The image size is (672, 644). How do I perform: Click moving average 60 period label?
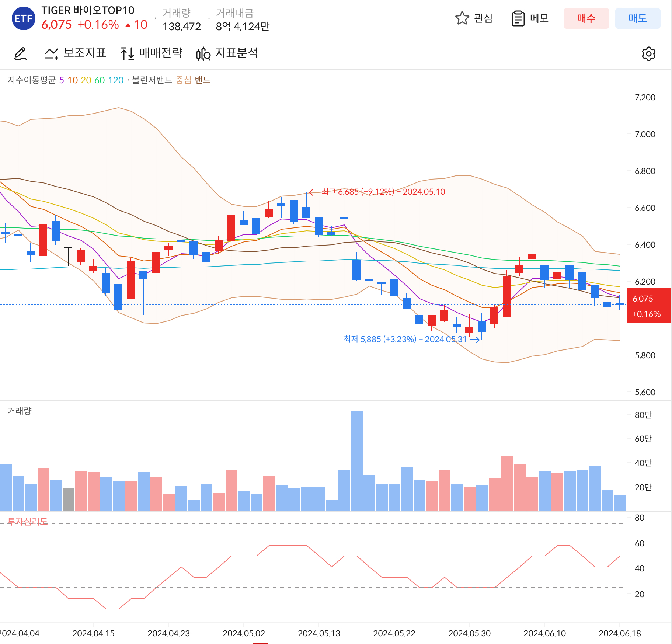coord(100,80)
